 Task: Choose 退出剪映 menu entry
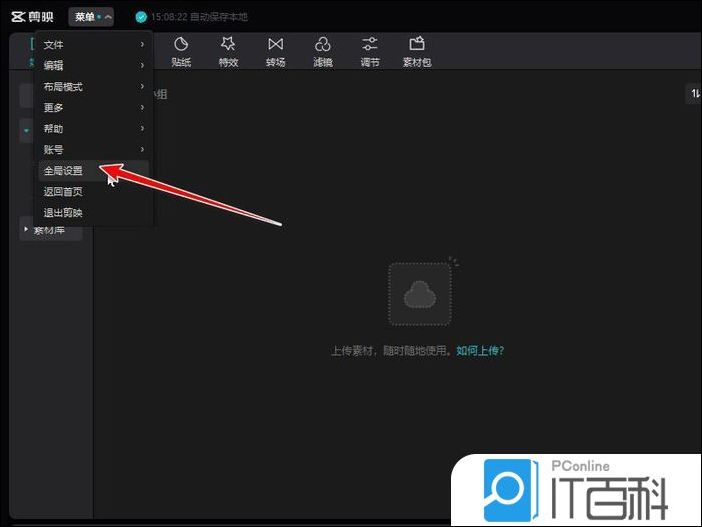[94, 213]
